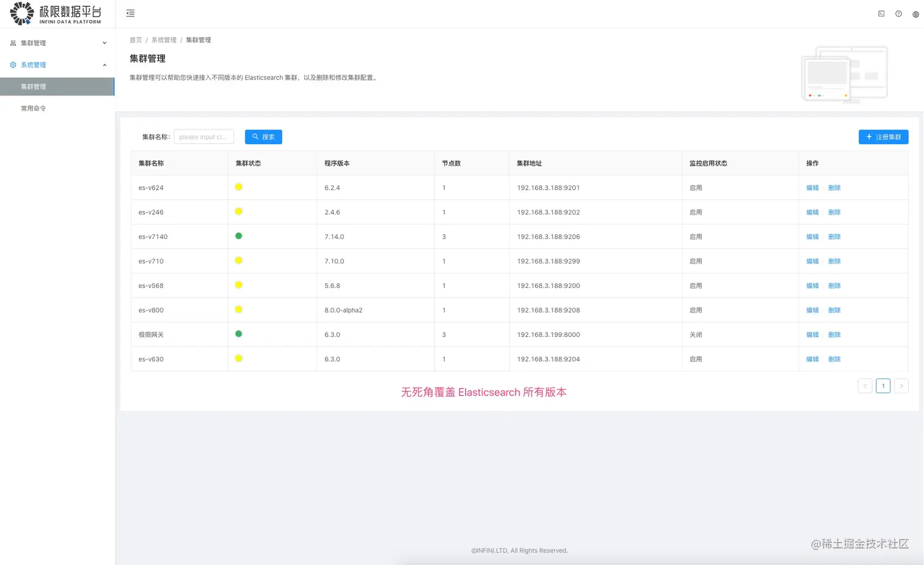Delete the es-v568 cluster
924x565 pixels.
click(x=834, y=286)
